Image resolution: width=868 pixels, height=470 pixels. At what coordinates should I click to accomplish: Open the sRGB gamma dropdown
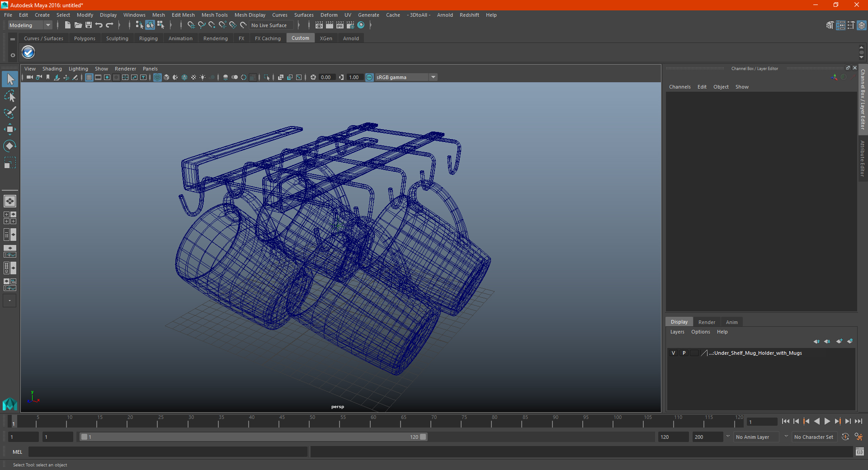[406, 77]
